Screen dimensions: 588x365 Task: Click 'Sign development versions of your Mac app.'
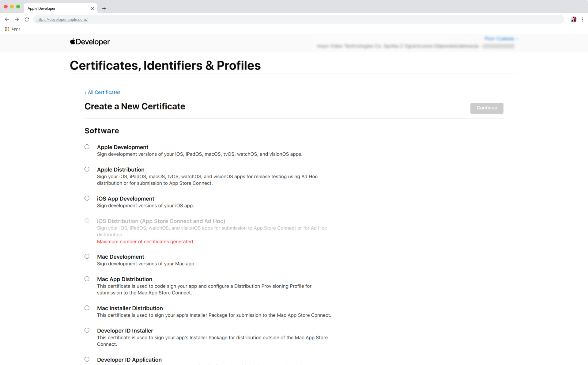click(x=146, y=264)
